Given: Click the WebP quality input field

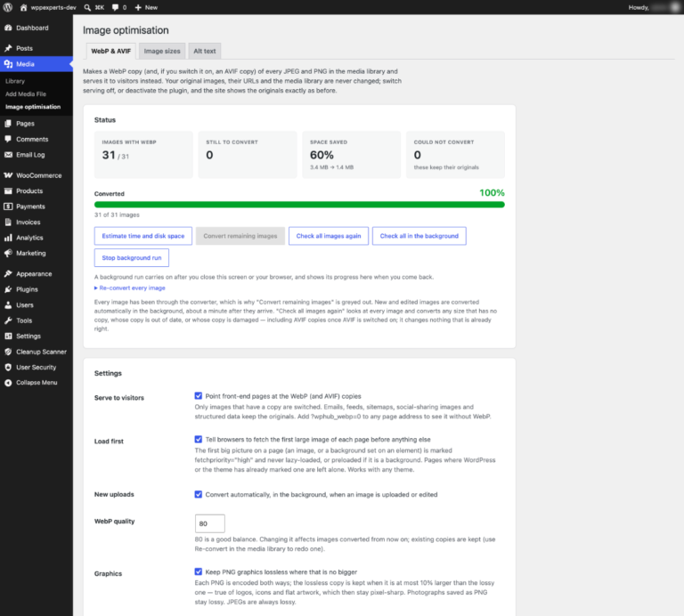Looking at the screenshot, I should click(210, 523).
